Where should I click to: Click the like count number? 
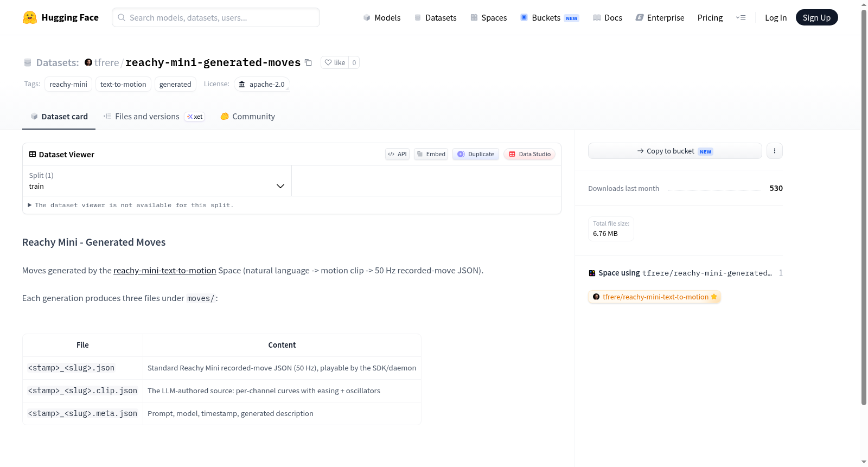[x=354, y=62]
